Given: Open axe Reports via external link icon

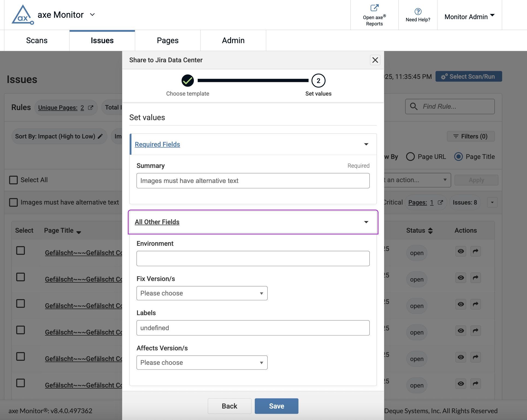Looking at the screenshot, I should pos(374,8).
